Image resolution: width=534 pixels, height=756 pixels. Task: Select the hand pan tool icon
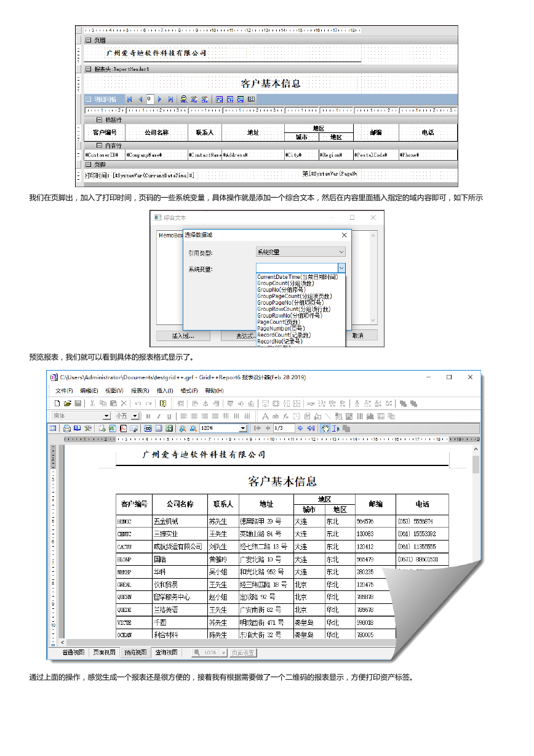(x=325, y=428)
